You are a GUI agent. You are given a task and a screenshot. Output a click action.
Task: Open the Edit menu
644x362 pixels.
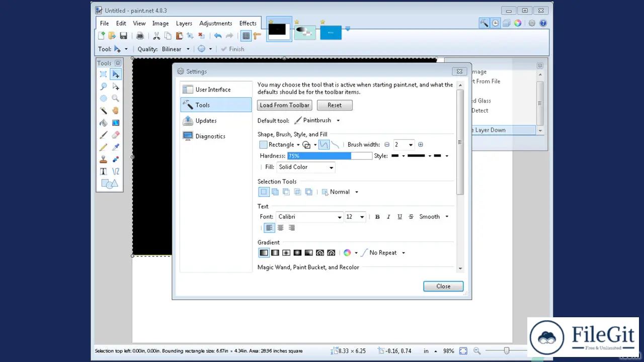(x=121, y=23)
